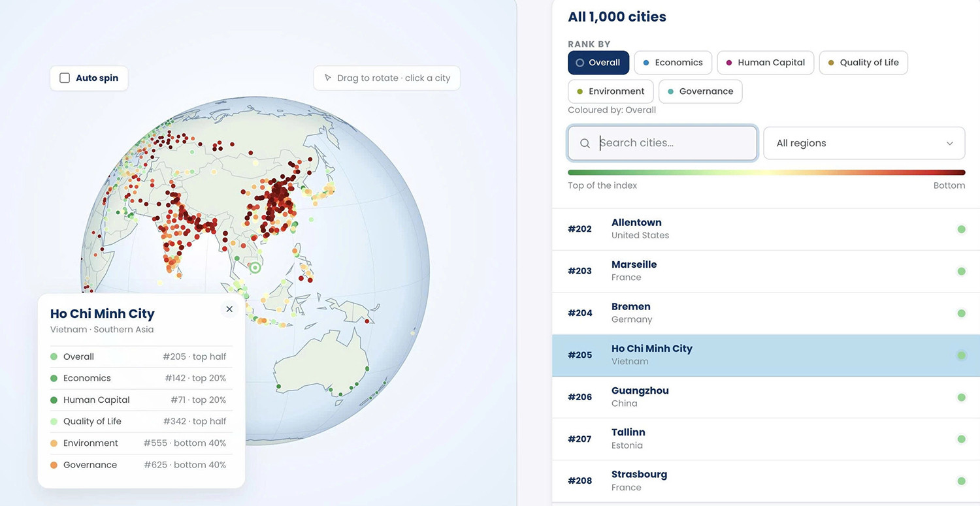The image size is (980, 506).
Task: Click the '#71 · top 20%' Human Capital rank
Action: [x=198, y=400]
